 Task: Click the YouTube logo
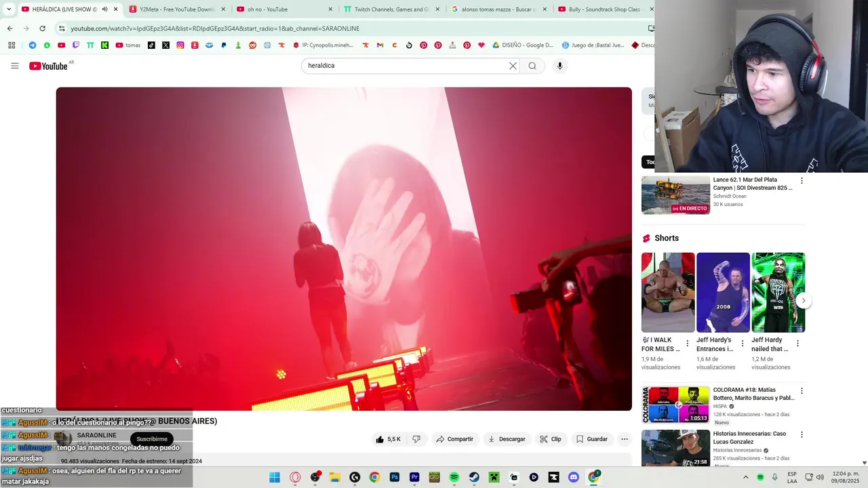click(48, 66)
